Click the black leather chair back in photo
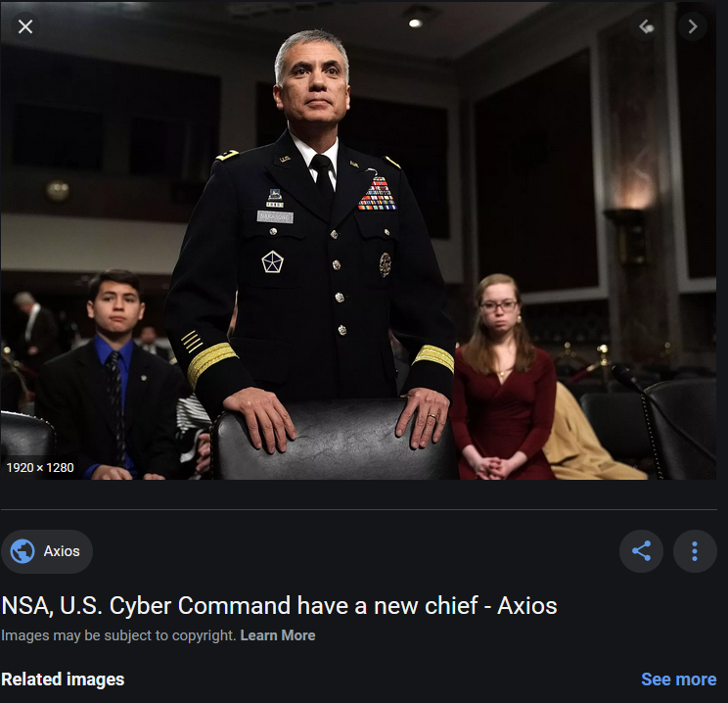This screenshot has height=703, width=728. (x=336, y=439)
